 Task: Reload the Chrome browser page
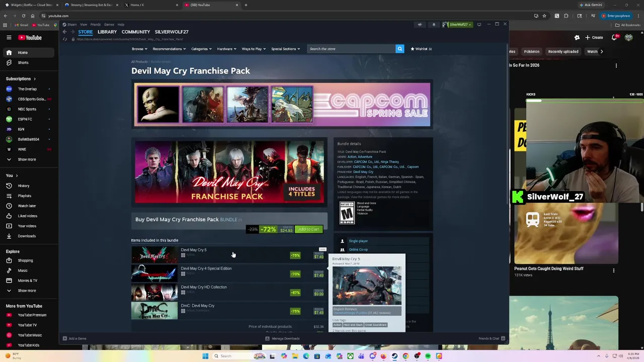coord(23,16)
